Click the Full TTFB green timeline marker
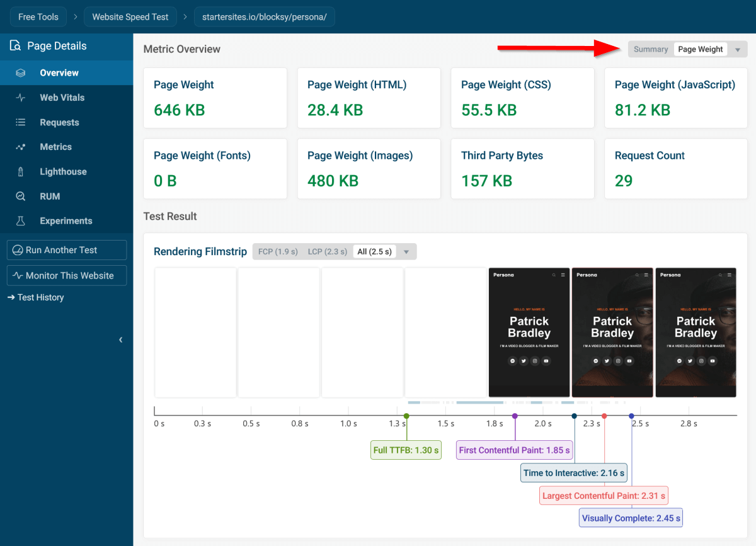This screenshot has width=756, height=546. [x=406, y=416]
